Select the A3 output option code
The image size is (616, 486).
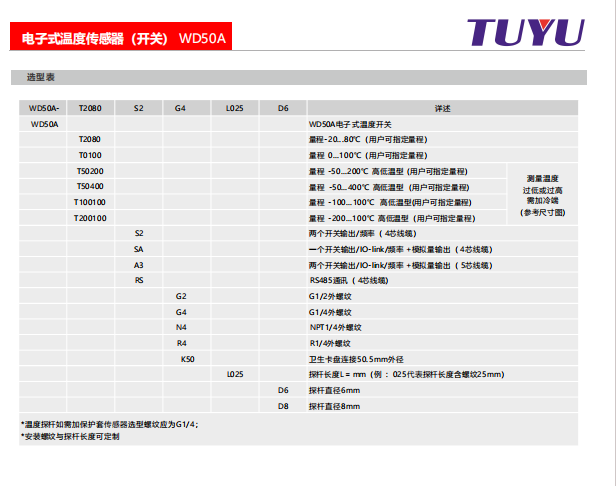139,264
